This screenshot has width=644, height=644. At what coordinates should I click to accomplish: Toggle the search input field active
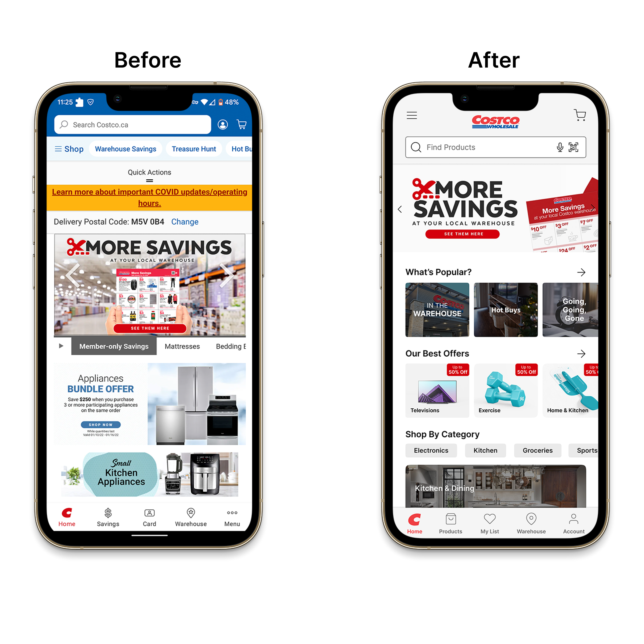pyautogui.click(x=495, y=146)
